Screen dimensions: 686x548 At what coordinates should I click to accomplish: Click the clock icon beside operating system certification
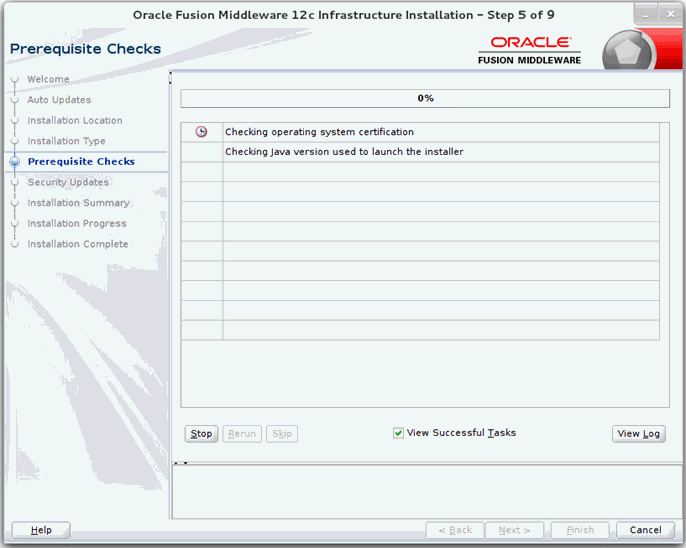coord(201,132)
